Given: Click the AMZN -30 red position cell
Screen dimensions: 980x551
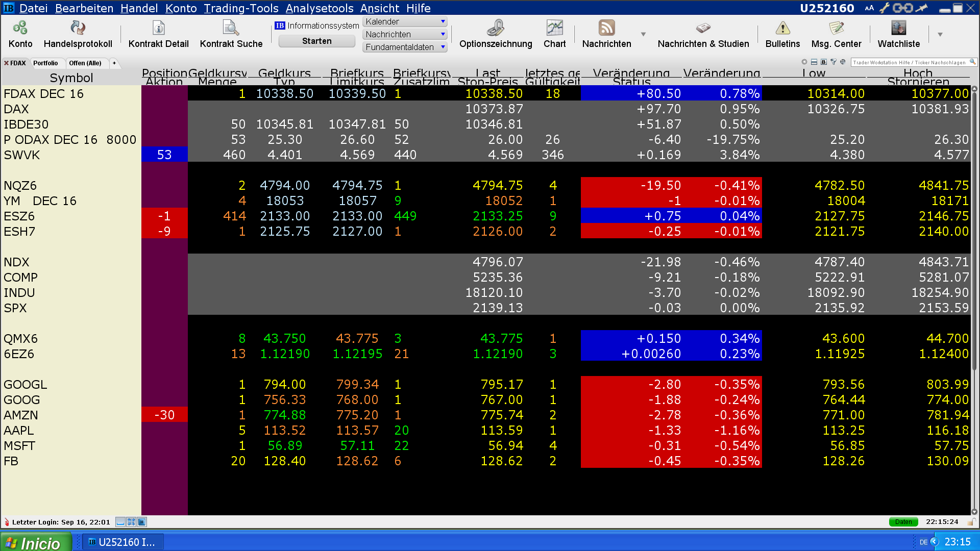Looking at the screenshot, I should pyautogui.click(x=164, y=415).
